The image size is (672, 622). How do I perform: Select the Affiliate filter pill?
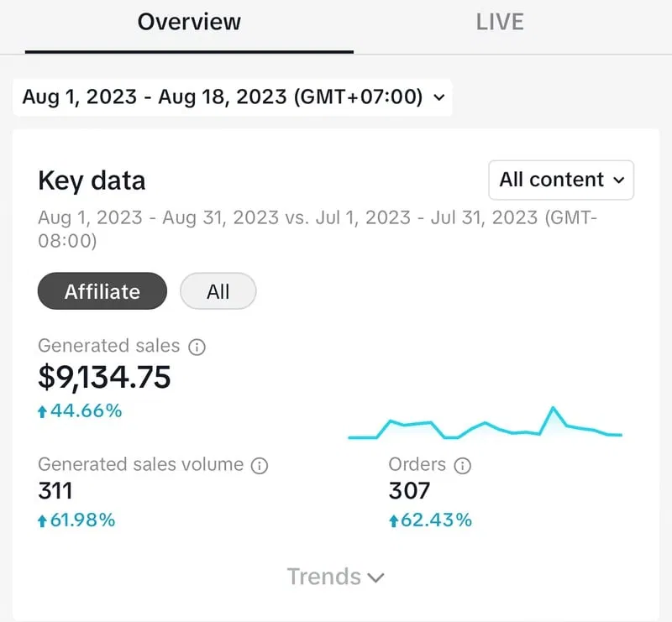(102, 291)
